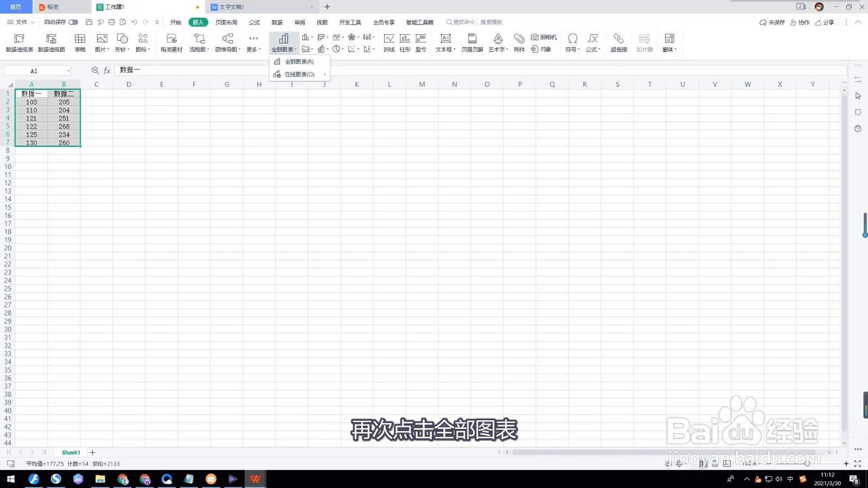Click the fx insert function icon
Image resolution: width=868 pixels, height=488 pixels.
[x=107, y=70]
